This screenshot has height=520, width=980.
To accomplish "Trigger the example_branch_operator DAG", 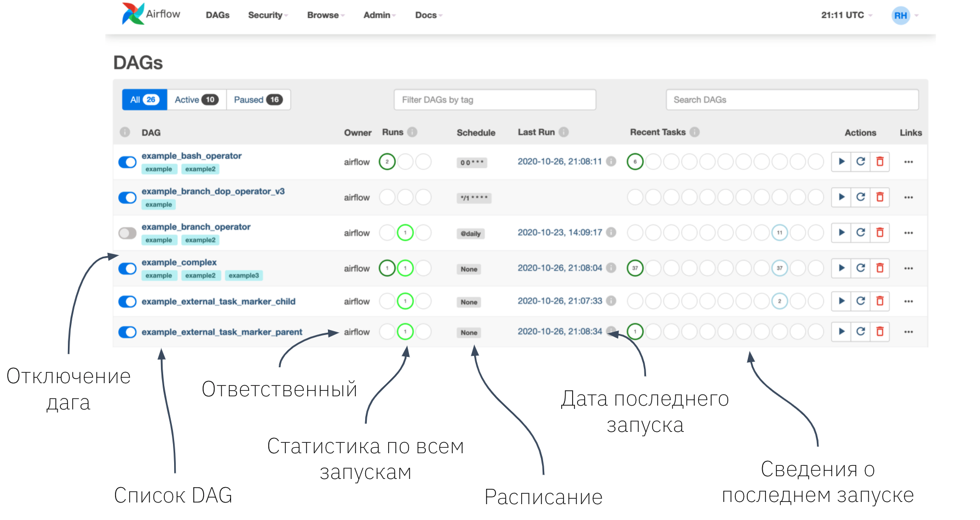I will (x=841, y=233).
